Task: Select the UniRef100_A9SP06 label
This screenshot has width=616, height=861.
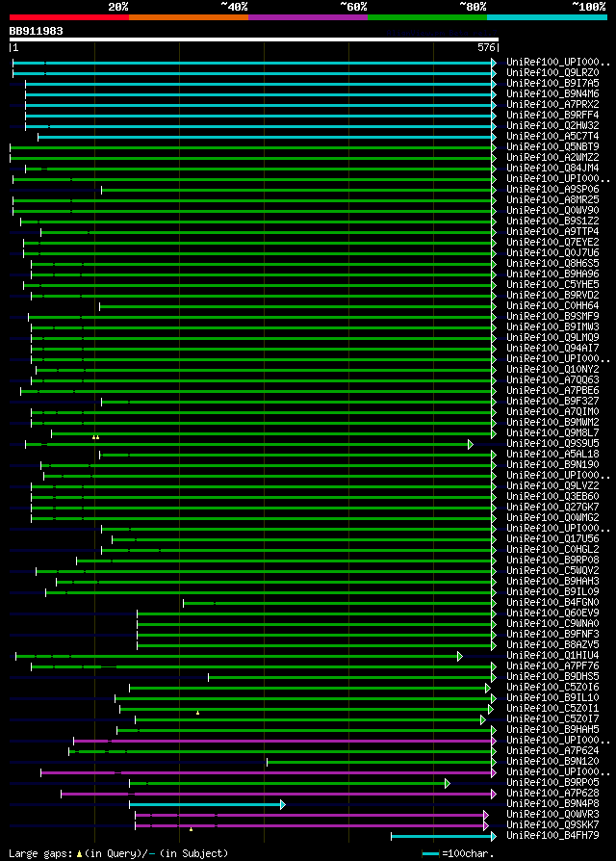Action: [552, 190]
